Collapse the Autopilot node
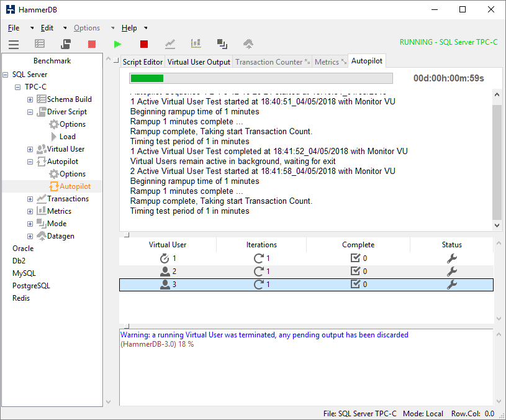 30,162
